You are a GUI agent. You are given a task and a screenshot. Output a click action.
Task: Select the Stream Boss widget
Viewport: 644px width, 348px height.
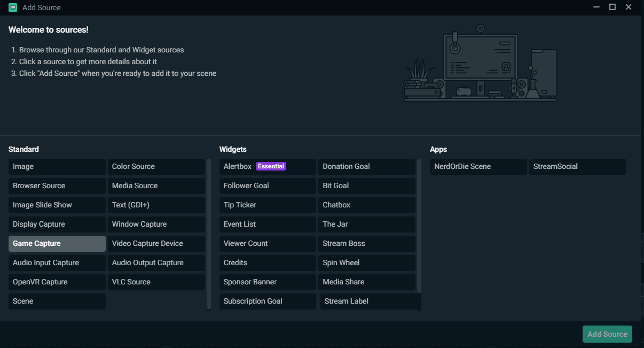(x=367, y=243)
